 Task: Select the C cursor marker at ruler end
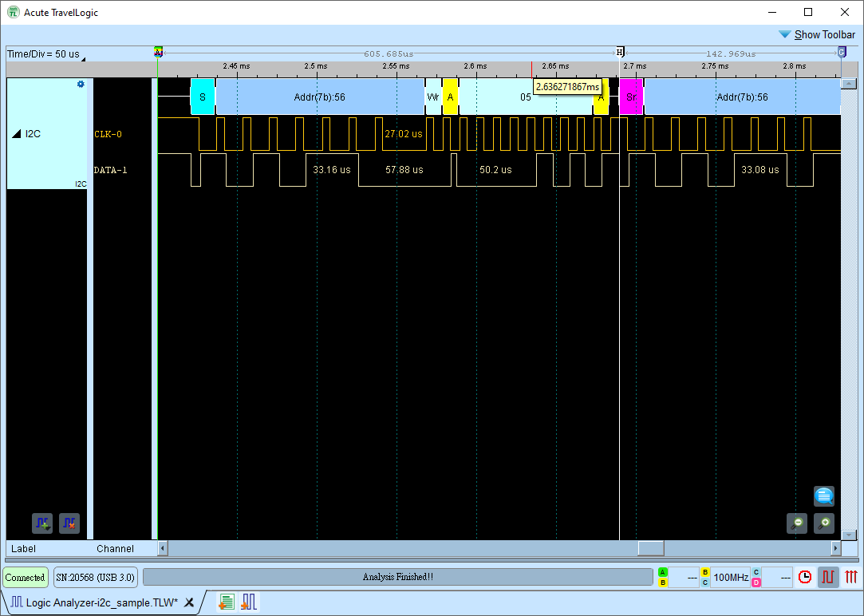842,53
